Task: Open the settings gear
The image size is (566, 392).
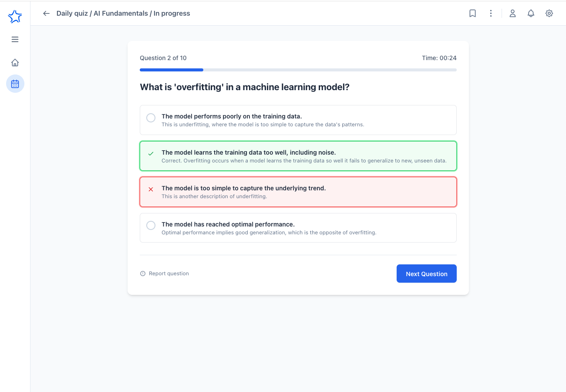Action: [549, 14]
